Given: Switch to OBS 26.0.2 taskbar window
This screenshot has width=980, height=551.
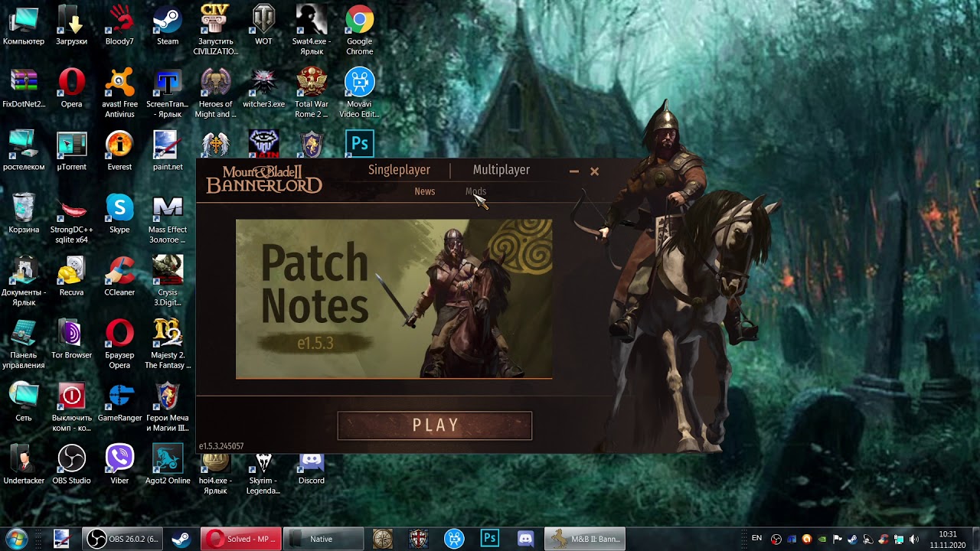Looking at the screenshot, I should tap(124, 539).
